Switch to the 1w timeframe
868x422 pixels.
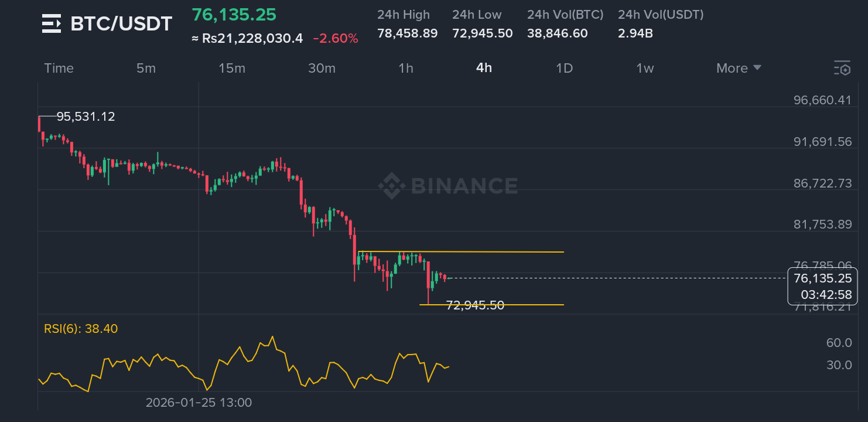tap(645, 68)
